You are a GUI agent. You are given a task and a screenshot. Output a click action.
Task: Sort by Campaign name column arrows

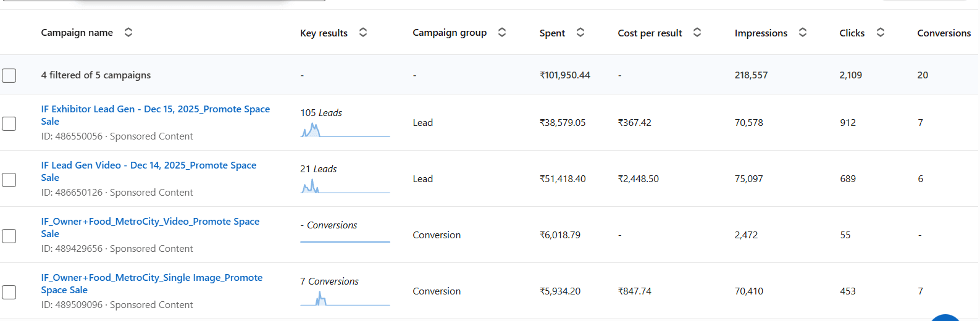tap(128, 32)
